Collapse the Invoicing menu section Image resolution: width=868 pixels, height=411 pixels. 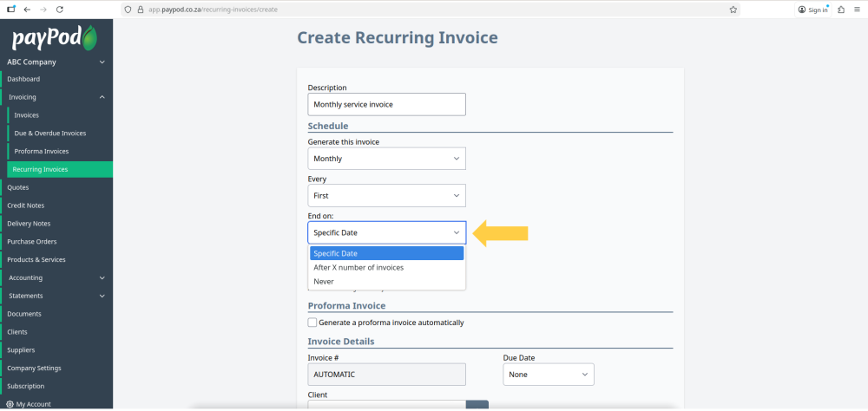point(102,97)
